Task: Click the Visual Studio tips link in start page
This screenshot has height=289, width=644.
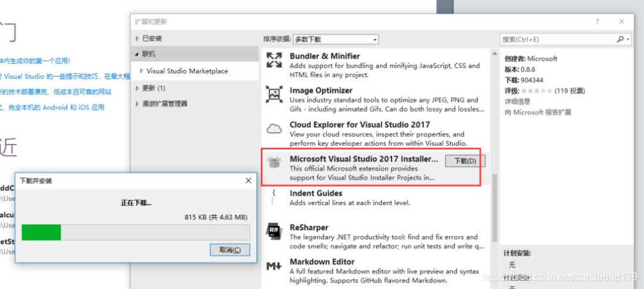Action: click(65, 76)
